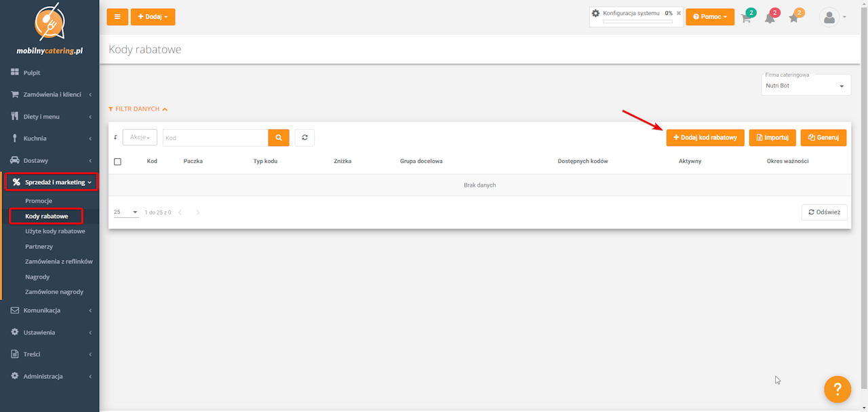Collapse the FILTR DANYCH filter section
The height and width of the screenshot is (412, 868).
tap(138, 109)
